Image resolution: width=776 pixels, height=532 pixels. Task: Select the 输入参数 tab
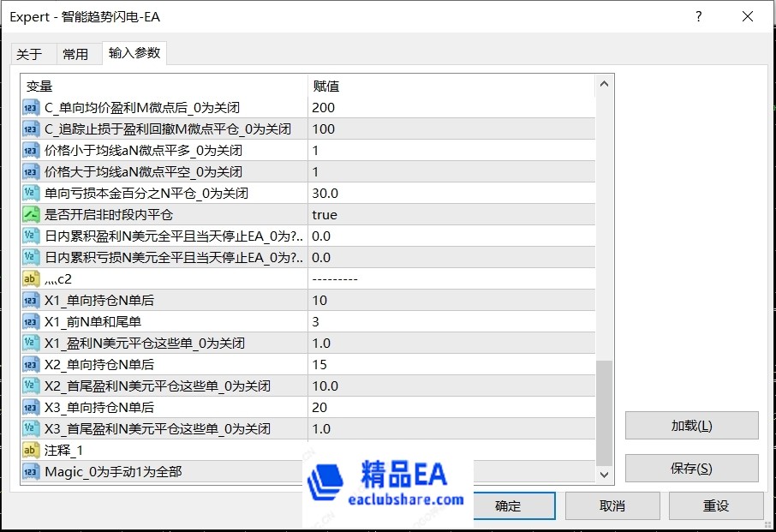coord(134,52)
